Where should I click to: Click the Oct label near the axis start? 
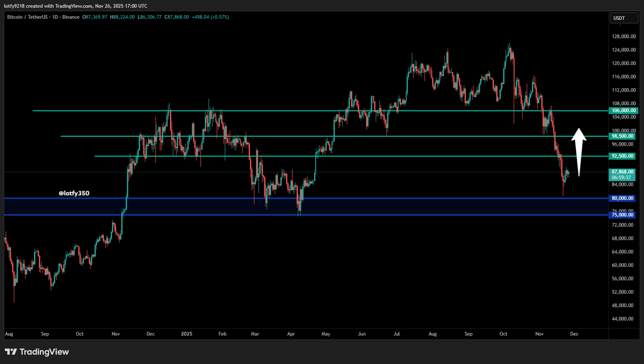point(79,333)
